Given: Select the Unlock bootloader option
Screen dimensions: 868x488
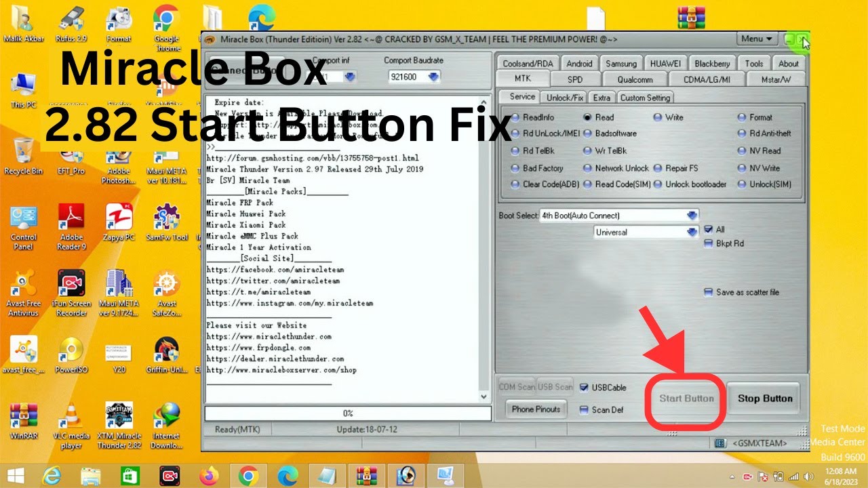Looking at the screenshot, I should pyautogui.click(x=690, y=184).
